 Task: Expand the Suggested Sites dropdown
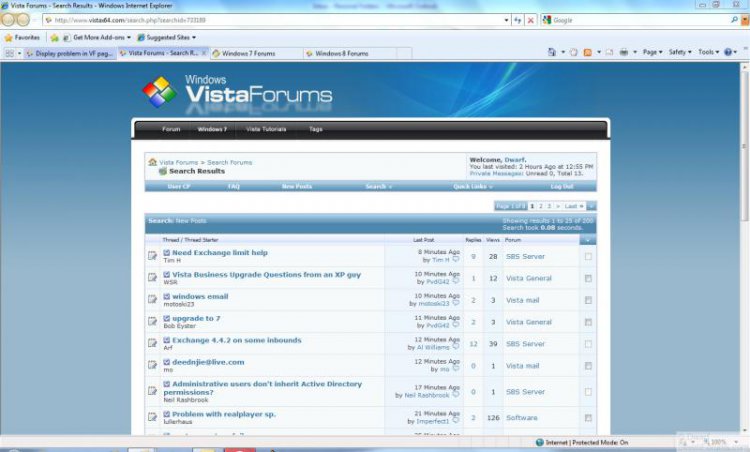click(194, 37)
